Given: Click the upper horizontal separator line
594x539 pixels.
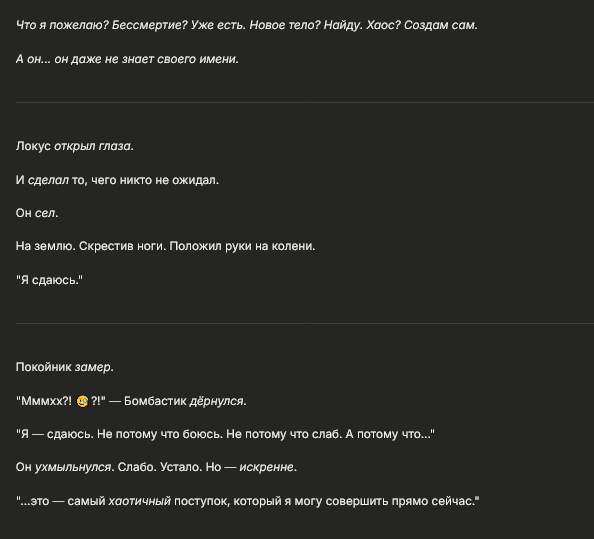Looking at the screenshot, I should [305, 102].
